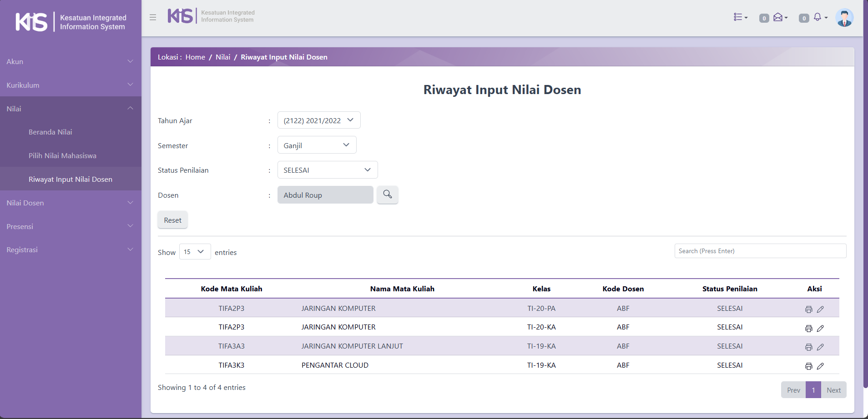Click the table search input field

tap(760, 251)
